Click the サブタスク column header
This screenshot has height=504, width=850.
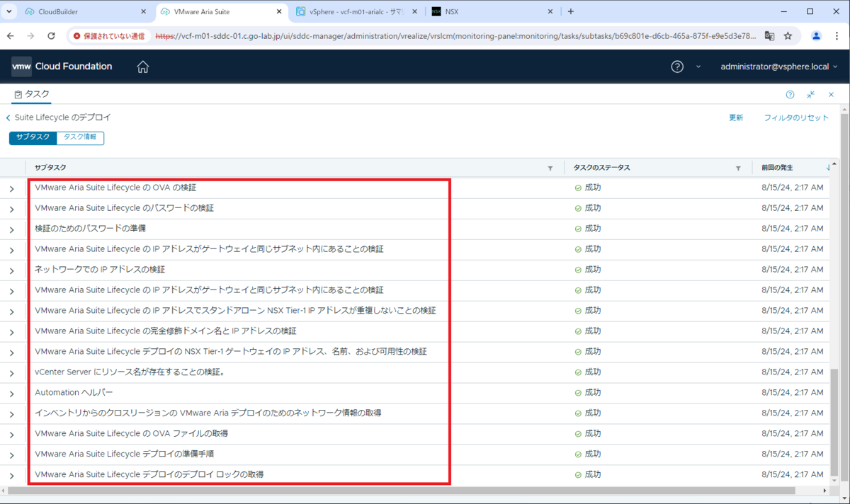pyautogui.click(x=50, y=168)
